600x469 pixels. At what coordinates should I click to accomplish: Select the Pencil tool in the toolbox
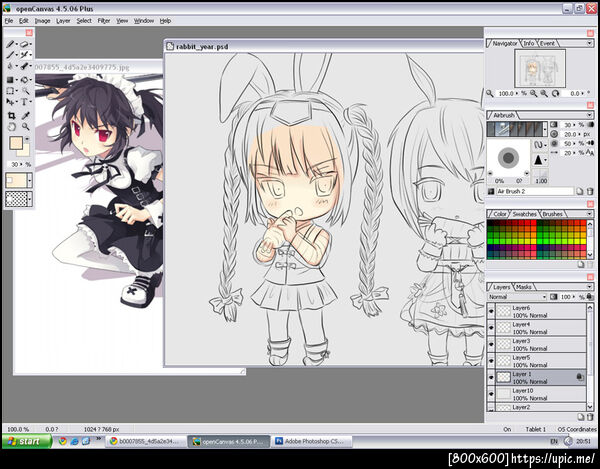point(11,44)
